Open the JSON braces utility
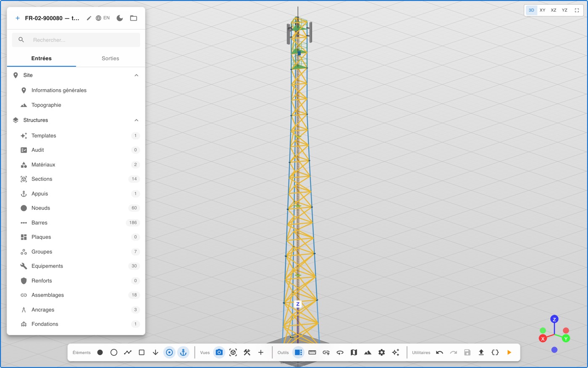The width and height of the screenshot is (588, 368). [x=495, y=352]
